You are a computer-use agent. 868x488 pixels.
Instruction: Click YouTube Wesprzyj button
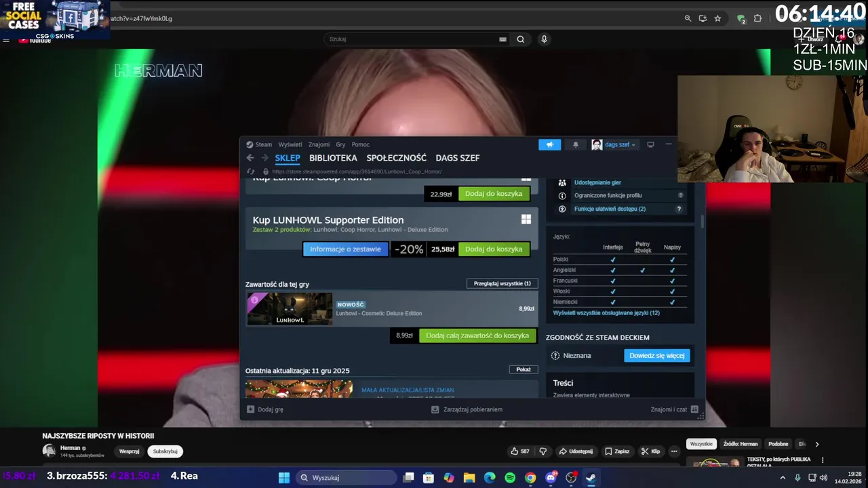click(130, 451)
